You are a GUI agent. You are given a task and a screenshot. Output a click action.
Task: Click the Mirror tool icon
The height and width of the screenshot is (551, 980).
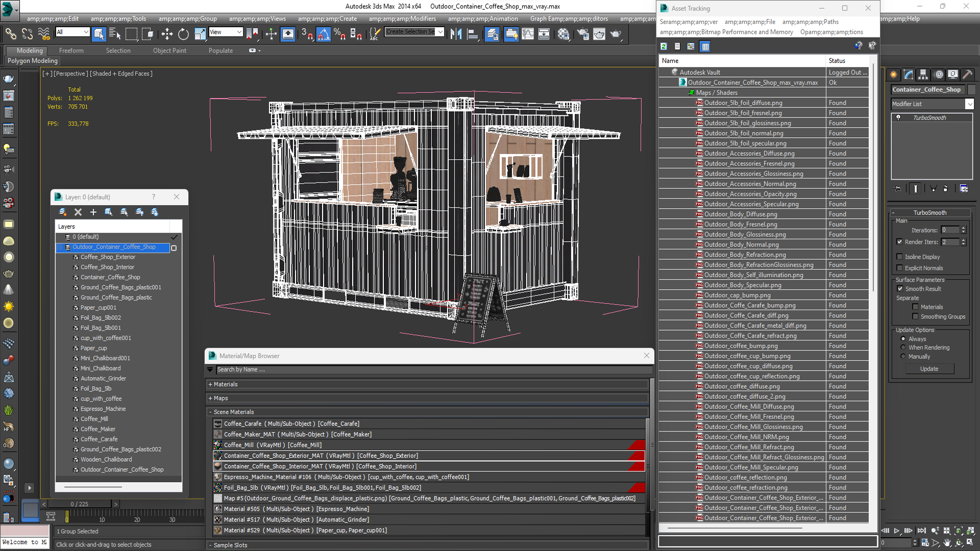456,34
